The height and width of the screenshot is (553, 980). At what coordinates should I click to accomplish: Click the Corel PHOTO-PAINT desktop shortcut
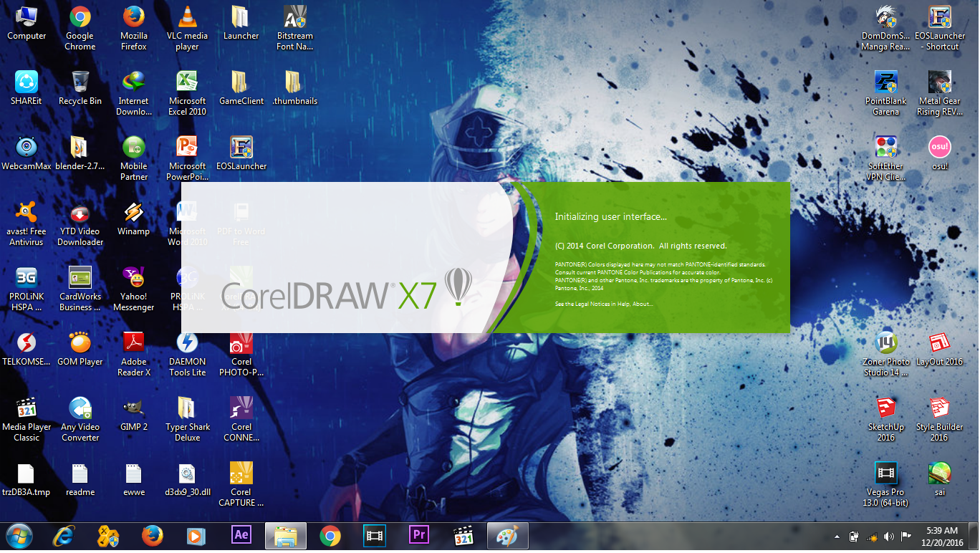[x=241, y=355]
